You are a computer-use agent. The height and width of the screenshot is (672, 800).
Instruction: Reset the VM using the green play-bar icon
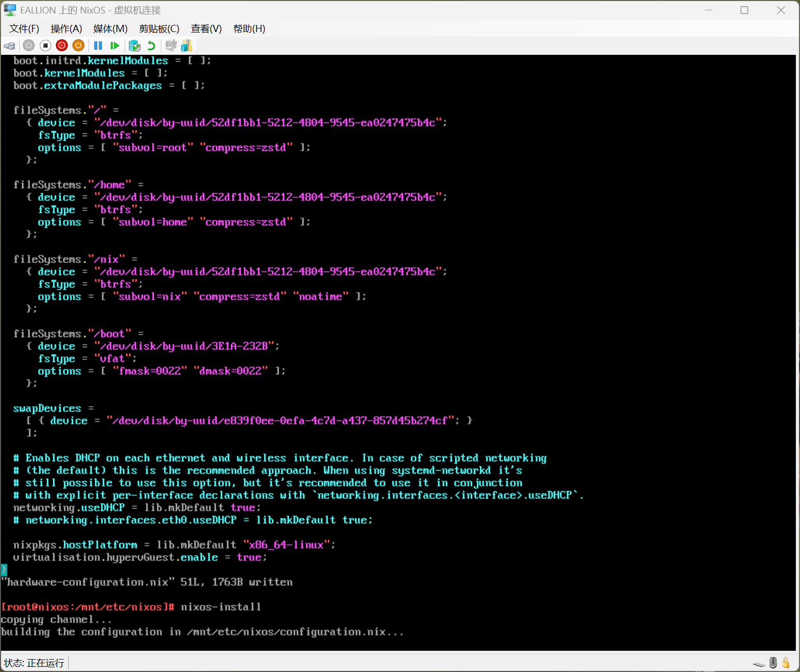115,46
